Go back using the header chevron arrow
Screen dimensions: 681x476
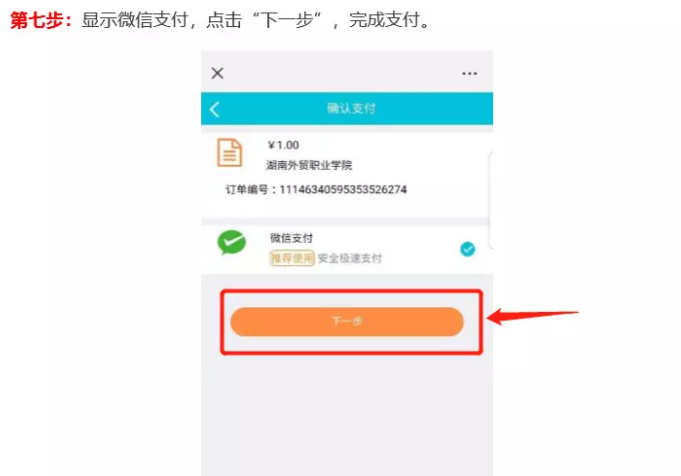(215, 109)
